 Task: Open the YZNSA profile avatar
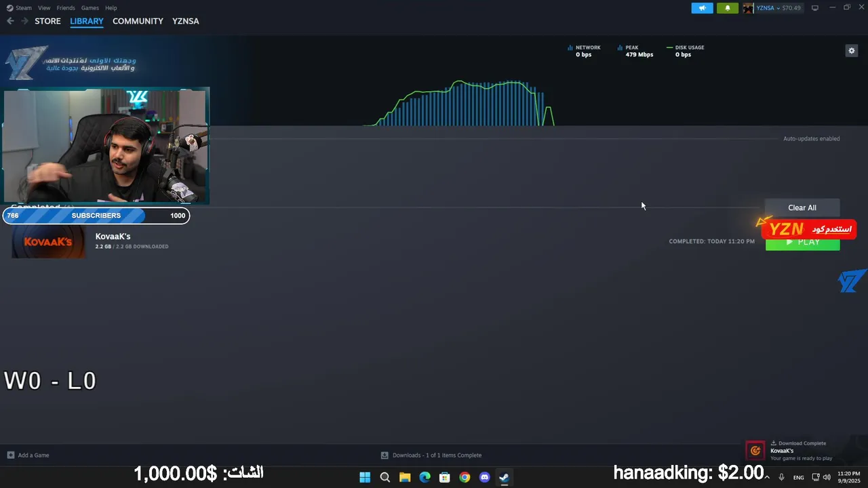click(x=748, y=8)
